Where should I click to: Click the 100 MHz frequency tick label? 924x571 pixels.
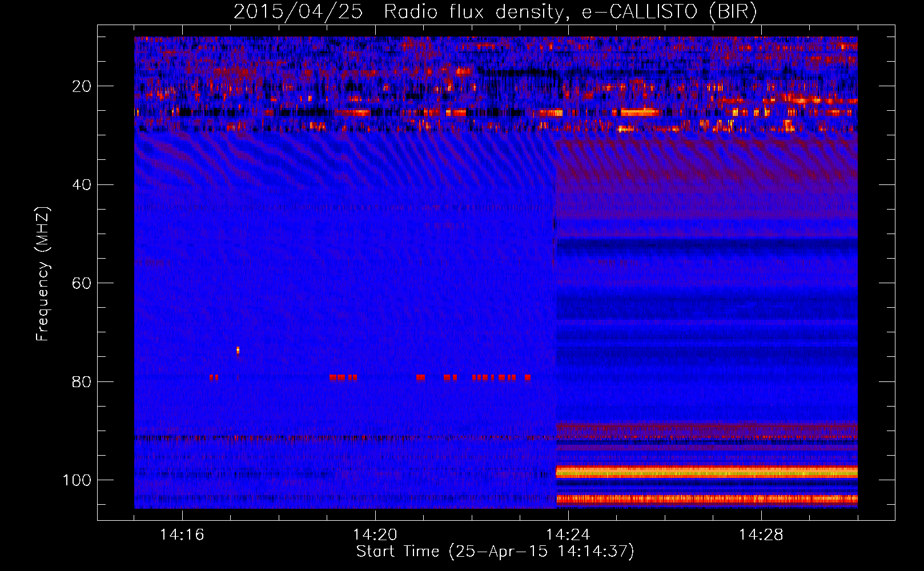coord(77,480)
